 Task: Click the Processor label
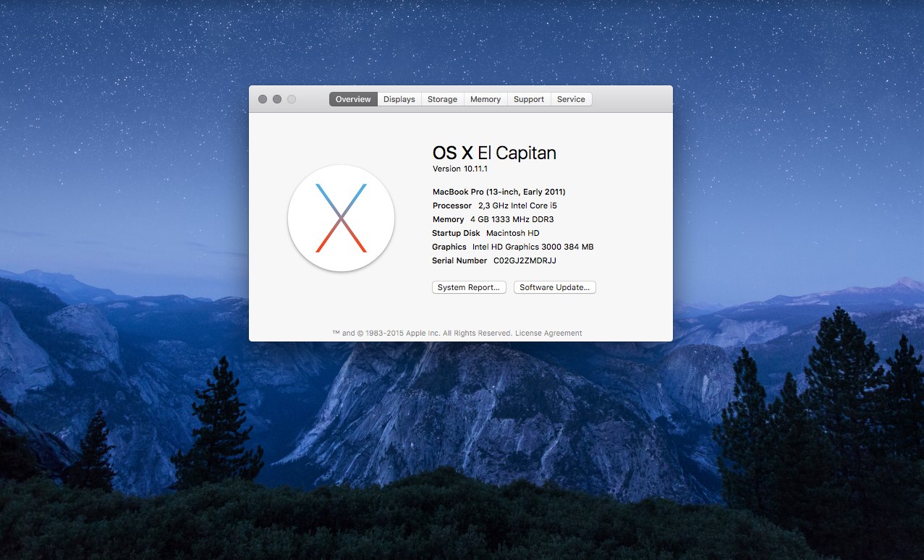452,205
